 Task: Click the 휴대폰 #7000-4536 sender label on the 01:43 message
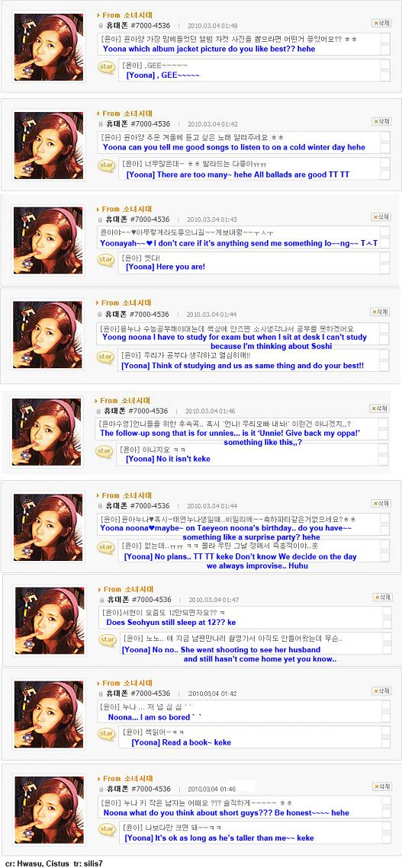tap(137, 219)
